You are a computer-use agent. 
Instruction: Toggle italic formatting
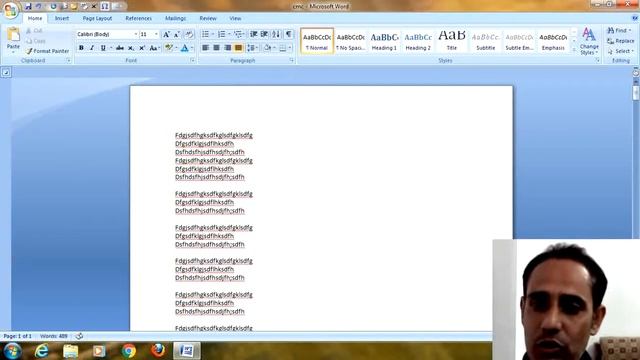92,48
